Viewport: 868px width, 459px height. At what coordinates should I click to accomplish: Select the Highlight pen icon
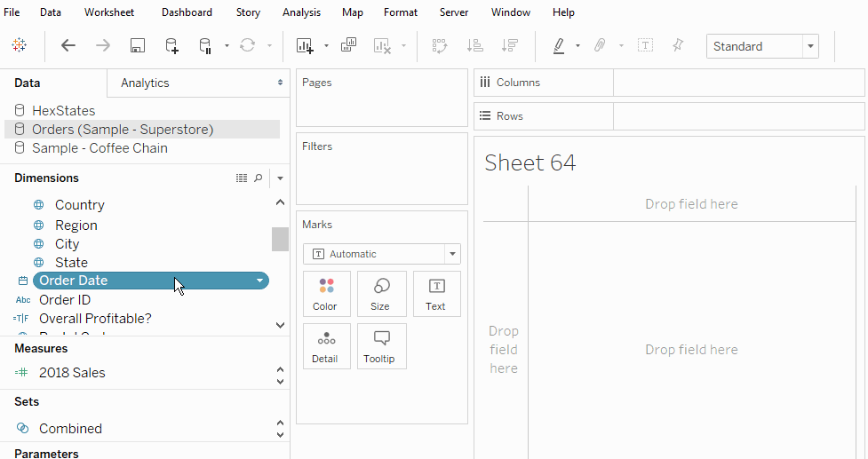(559, 45)
